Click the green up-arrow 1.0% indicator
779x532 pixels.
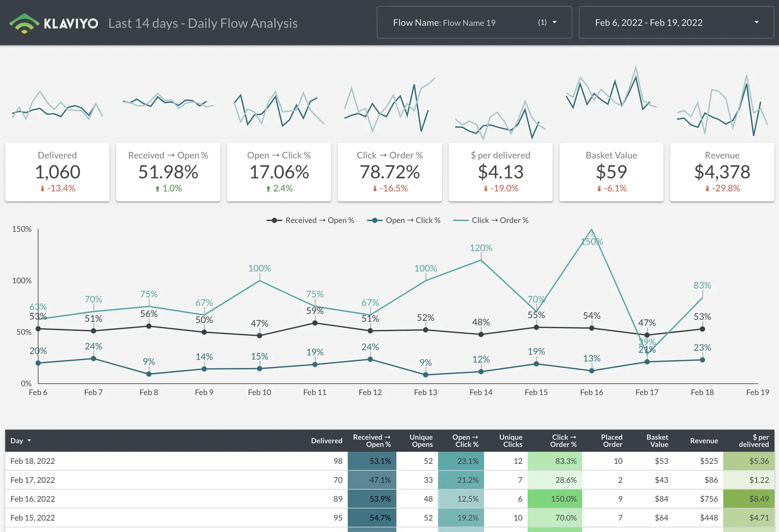point(168,188)
